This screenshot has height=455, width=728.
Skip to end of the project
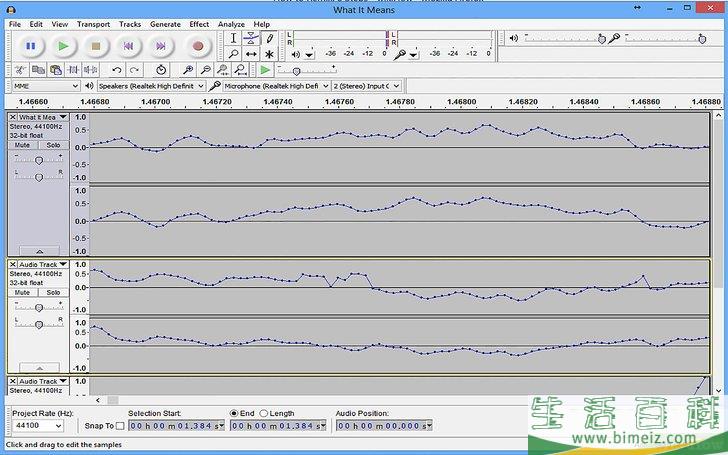tap(161, 46)
